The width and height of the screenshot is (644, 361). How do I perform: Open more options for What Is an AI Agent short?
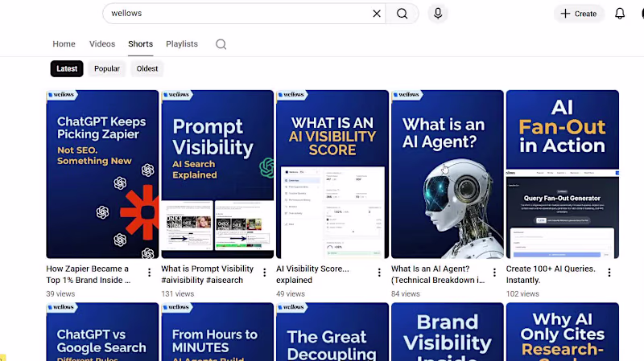click(494, 273)
